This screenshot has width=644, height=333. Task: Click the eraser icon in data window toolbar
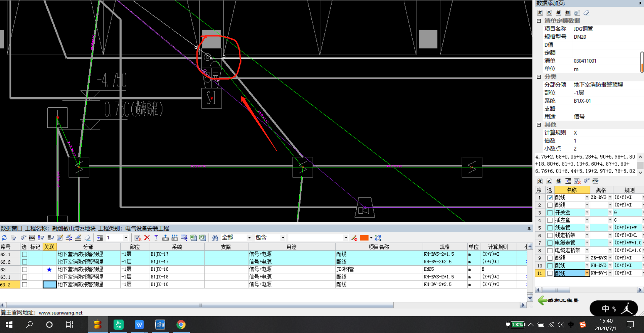(87, 238)
